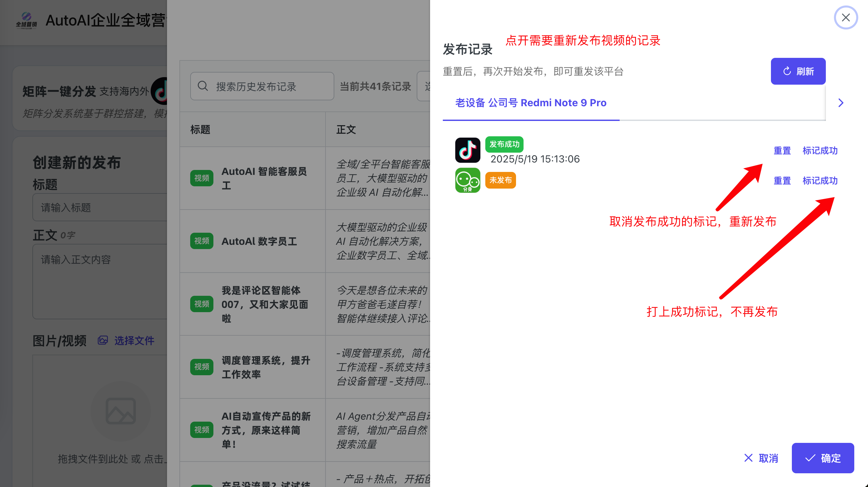The image size is (868, 487).
Task: Click the body text -调度管理系统，简化工作流程
Action: tap(383, 367)
